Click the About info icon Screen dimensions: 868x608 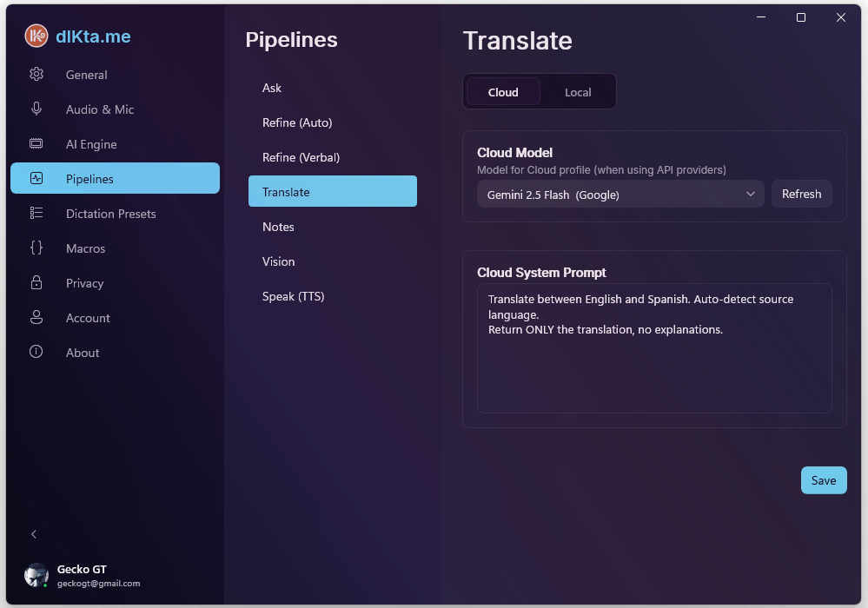(x=36, y=353)
